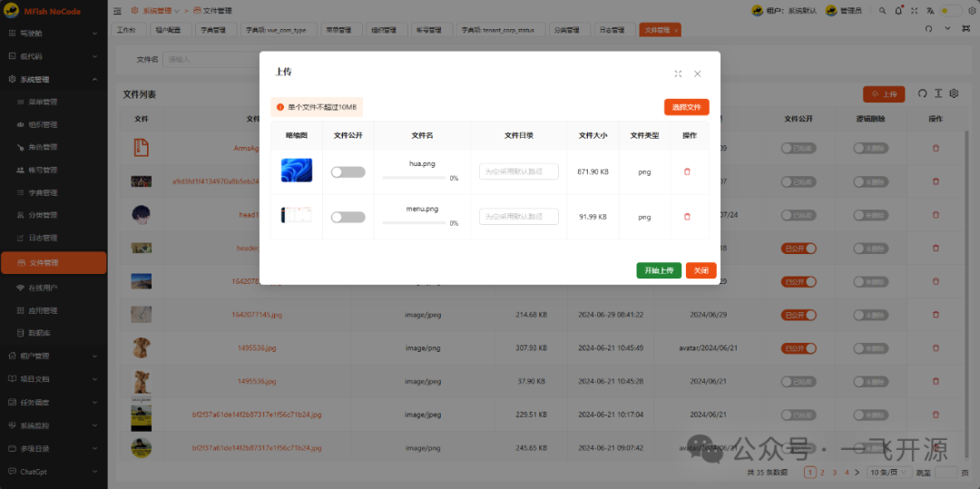Toggle 未删除 switch in ArmsAg file row
The width and height of the screenshot is (980, 489).
tap(870, 148)
